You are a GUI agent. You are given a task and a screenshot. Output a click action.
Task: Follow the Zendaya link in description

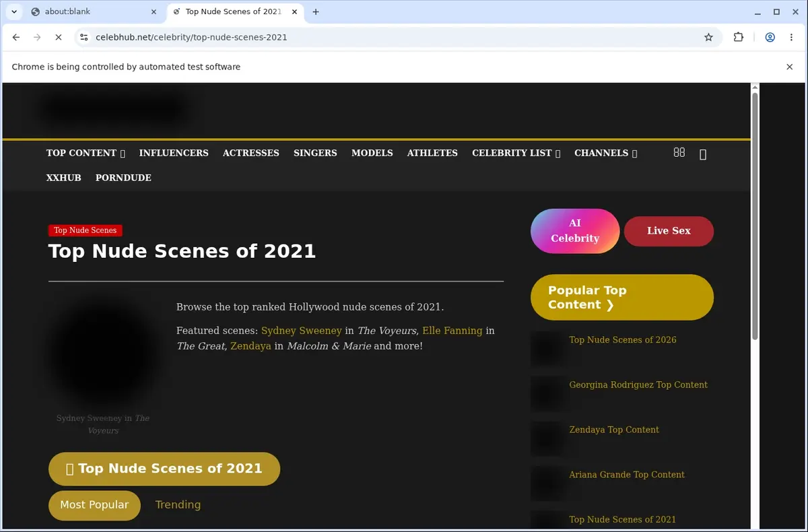(250, 346)
